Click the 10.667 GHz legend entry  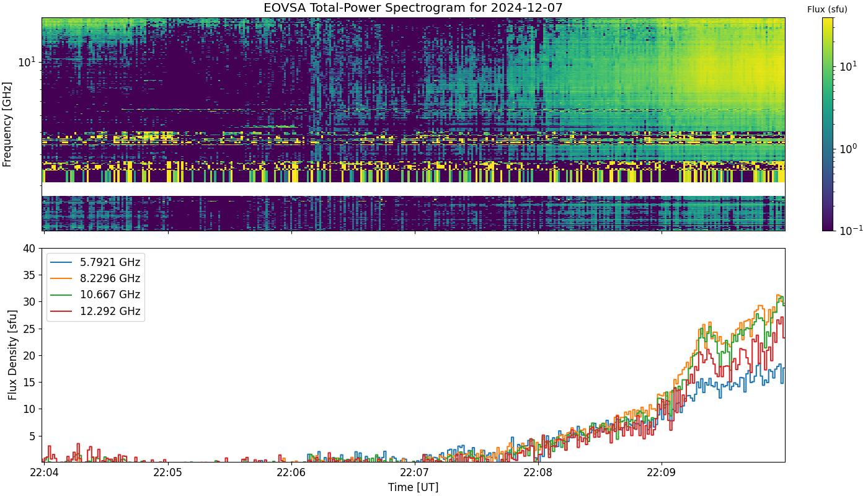tap(95, 294)
